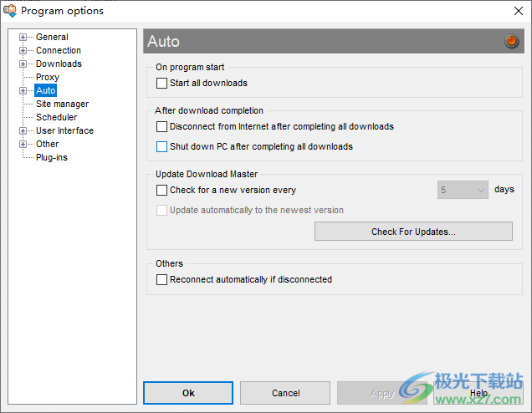Toggle Disconnect from Internet after completing downloads
The width and height of the screenshot is (532, 413).
pyautogui.click(x=161, y=126)
